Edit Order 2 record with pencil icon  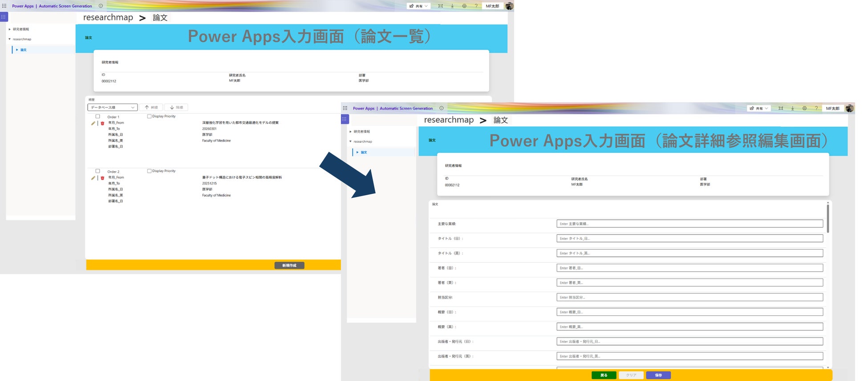tap(93, 178)
